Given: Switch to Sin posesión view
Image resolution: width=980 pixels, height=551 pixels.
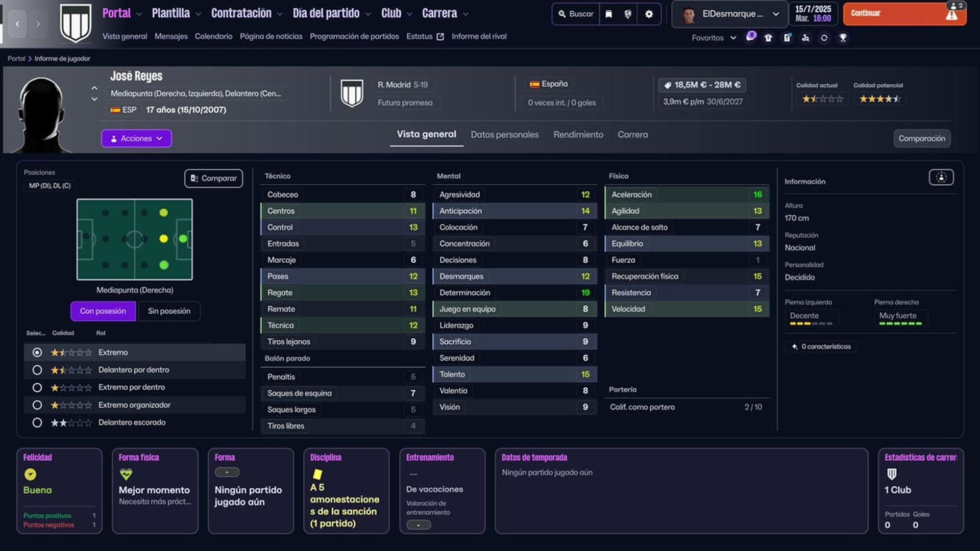Looking at the screenshot, I should pyautogui.click(x=169, y=311).
